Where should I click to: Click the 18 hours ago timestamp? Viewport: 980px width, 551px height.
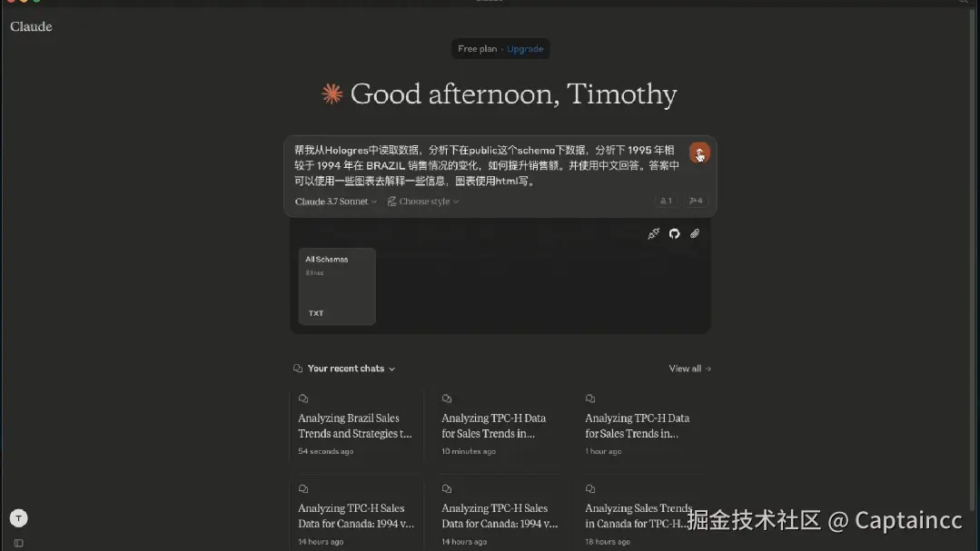click(x=608, y=542)
